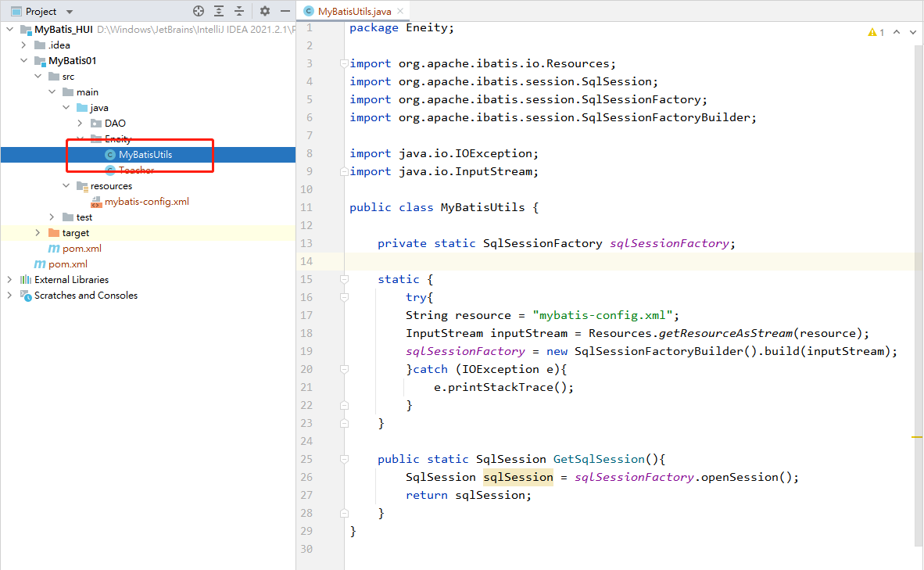924x570 pixels.
Task: Select the MyBatisUtils.java editor tab
Action: 354,11
